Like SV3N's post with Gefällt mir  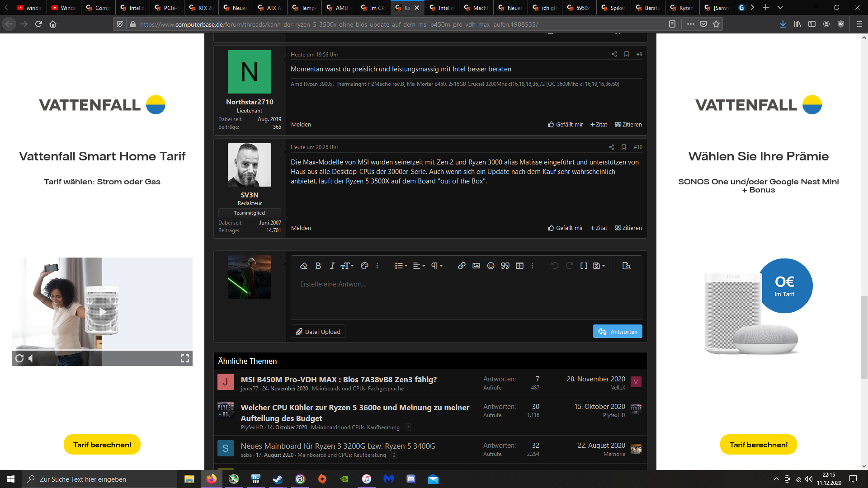[565, 228]
